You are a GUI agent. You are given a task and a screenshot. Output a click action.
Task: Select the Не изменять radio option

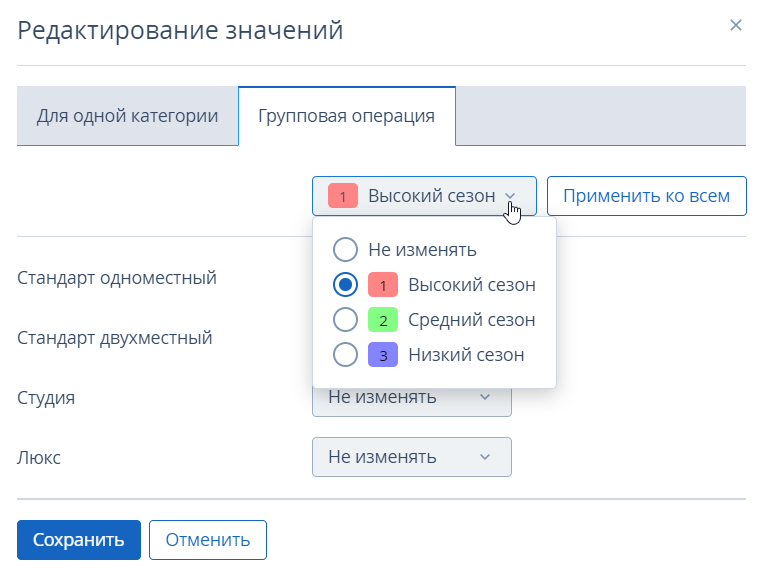[x=346, y=249]
